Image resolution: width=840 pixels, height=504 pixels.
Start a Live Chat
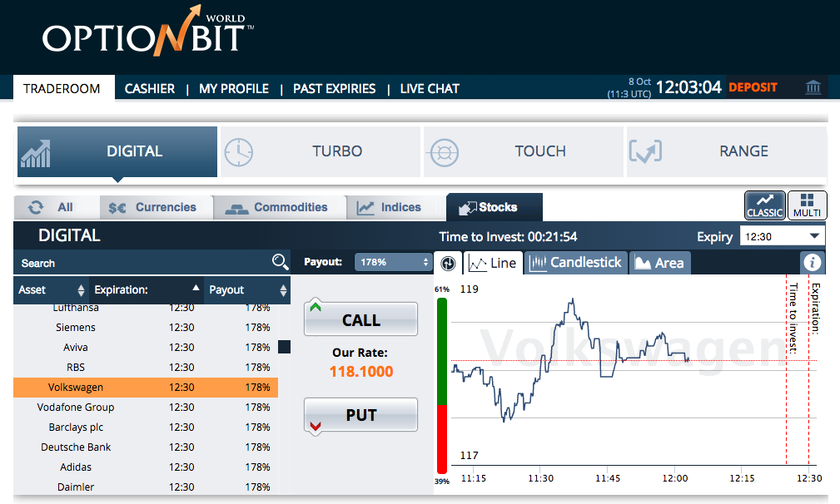click(430, 89)
